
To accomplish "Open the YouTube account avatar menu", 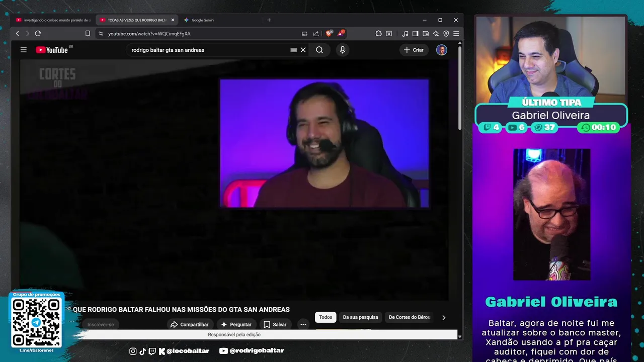I will tap(442, 50).
